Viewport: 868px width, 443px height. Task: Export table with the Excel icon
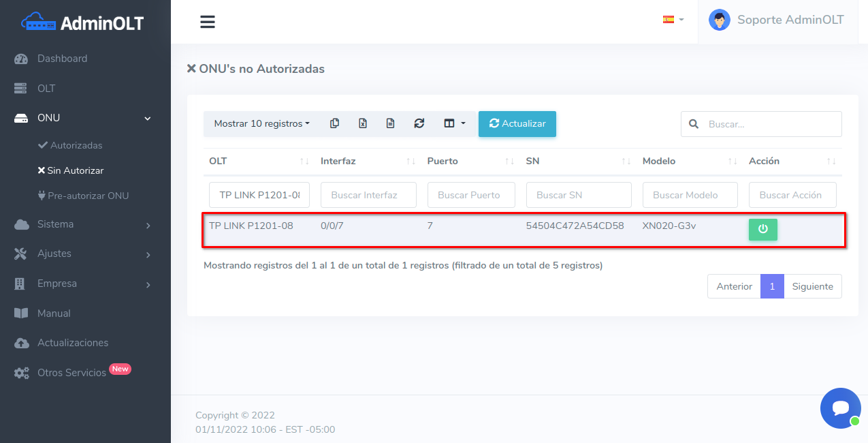[x=363, y=123]
